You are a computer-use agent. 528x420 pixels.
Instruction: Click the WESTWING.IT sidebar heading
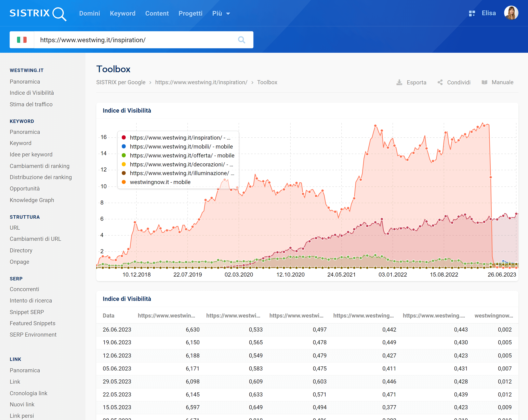27,70
